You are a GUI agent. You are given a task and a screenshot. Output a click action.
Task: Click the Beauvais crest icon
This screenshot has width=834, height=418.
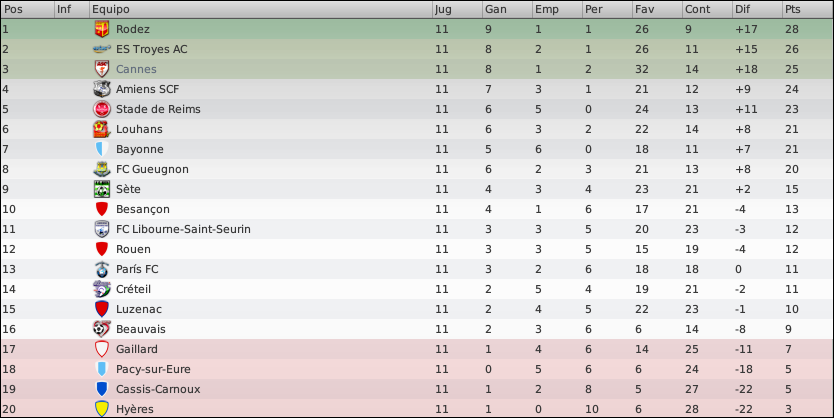pyautogui.click(x=102, y=329)
